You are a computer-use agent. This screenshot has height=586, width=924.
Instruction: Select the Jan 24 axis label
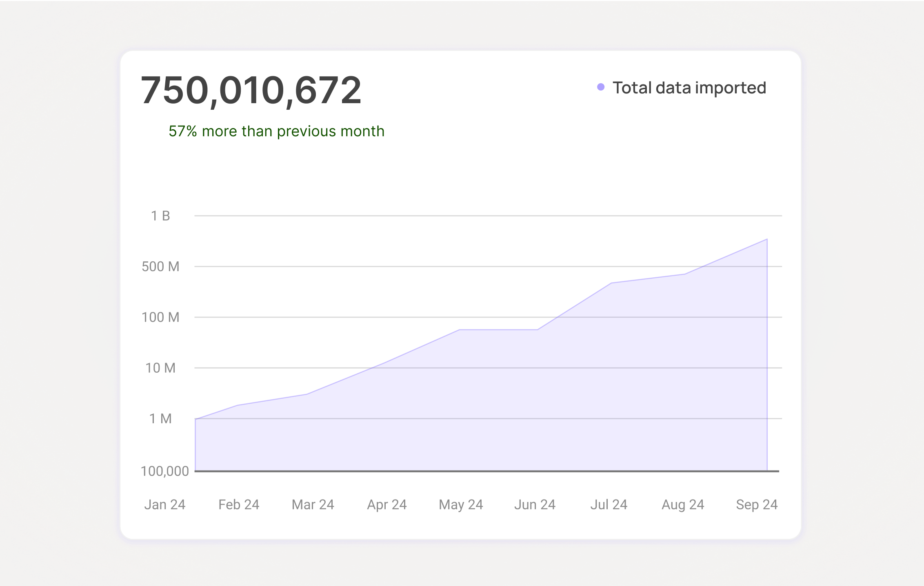(x=164, y=504)
